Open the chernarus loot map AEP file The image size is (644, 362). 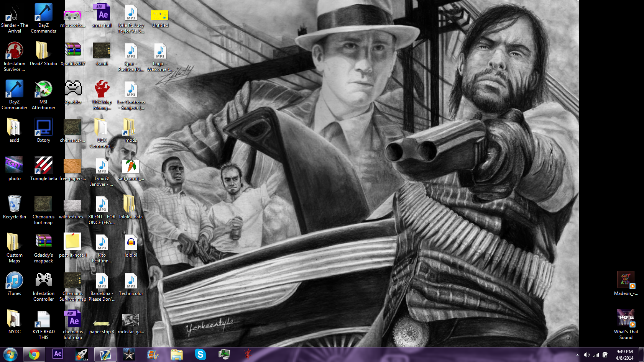[73, 324]
